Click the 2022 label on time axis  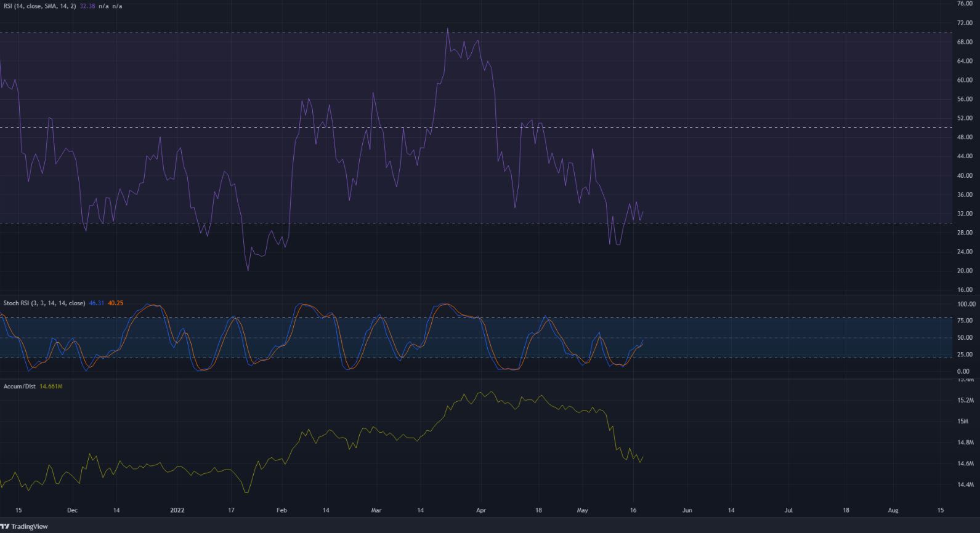(x=177, y=510)
